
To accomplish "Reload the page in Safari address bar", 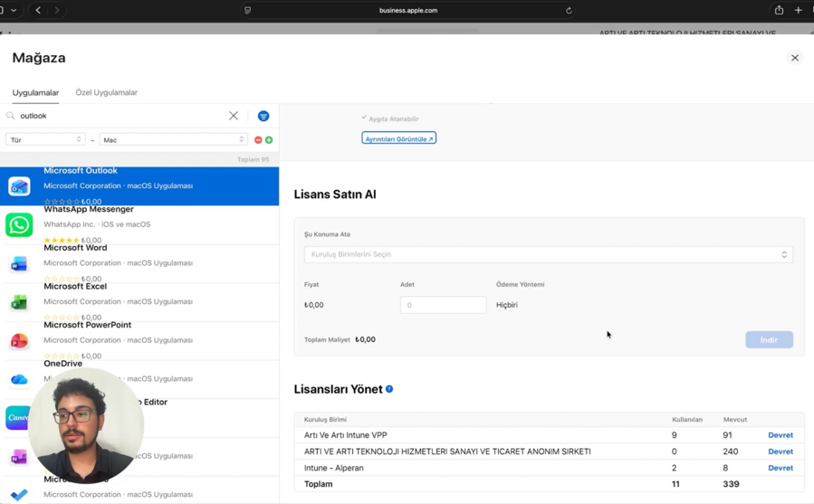I will point(569,10).
